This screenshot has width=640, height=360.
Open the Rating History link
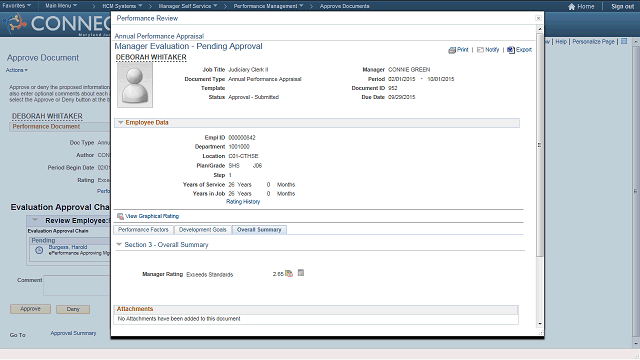[243, 202]
